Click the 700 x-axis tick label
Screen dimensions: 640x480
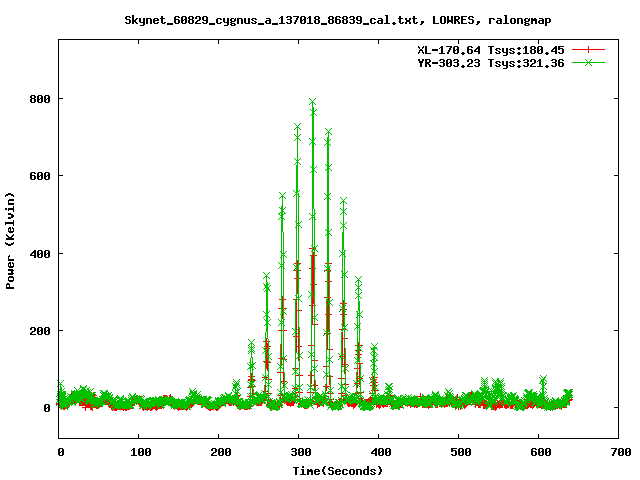[621, 452]
